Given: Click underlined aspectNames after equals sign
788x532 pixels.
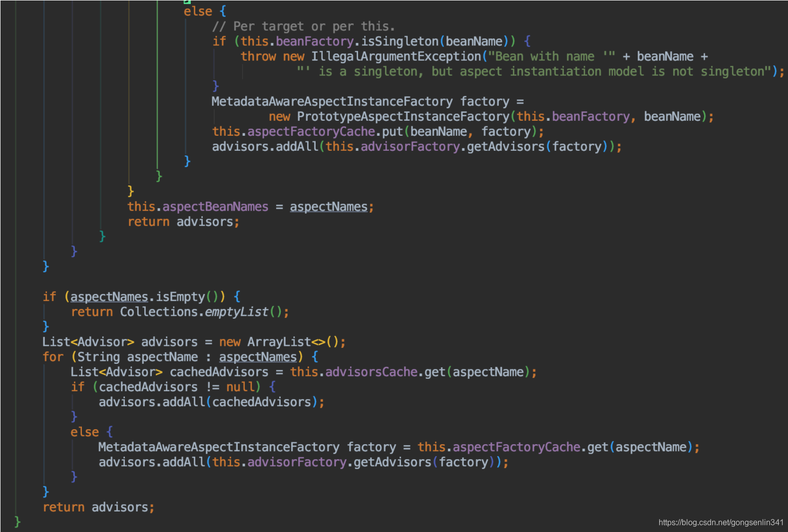Looking at the screenshot, I should (x=329, y=207).
